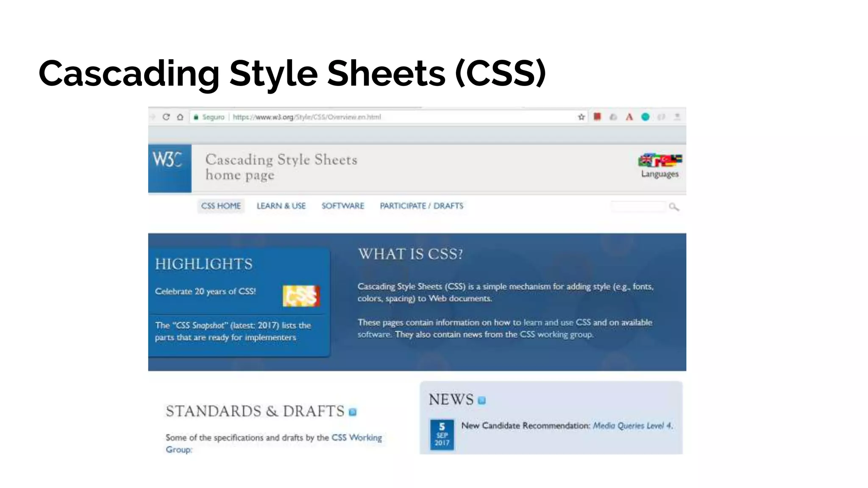The image size is (868, 488).
Task: Click the Celebrate 20 years of CSS link
Action: 205,291
